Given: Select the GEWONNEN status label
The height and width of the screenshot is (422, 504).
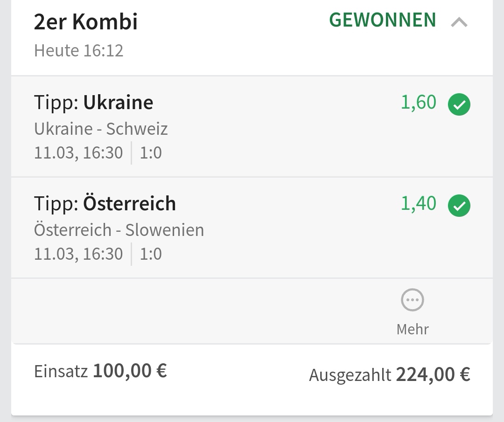Looking at the screenshot, I should tap(383, 20).
